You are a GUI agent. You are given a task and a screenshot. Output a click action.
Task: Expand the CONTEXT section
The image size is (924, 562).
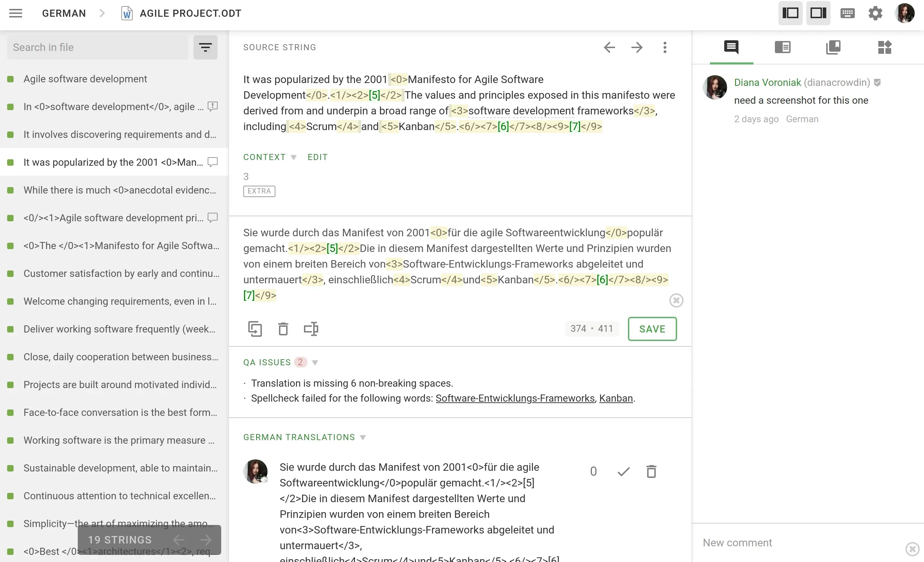click(294, 158)
